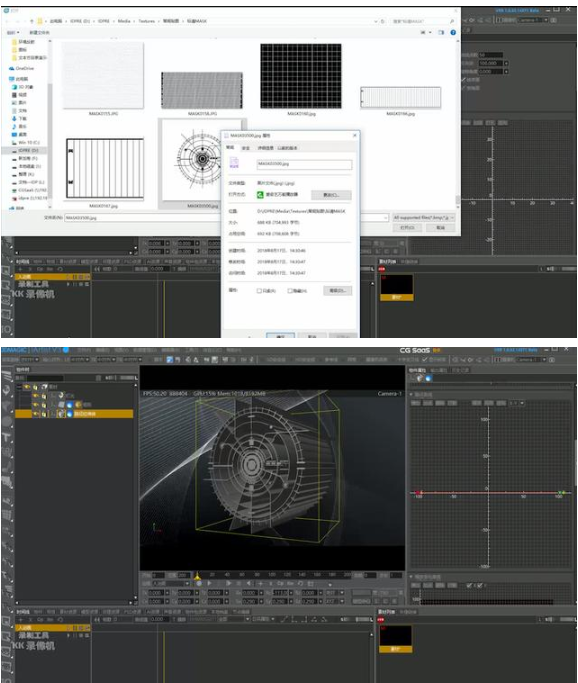
Task: Select the MASK0155.JPG thumbnail in file dialog
Action: (x=103, y=75)
